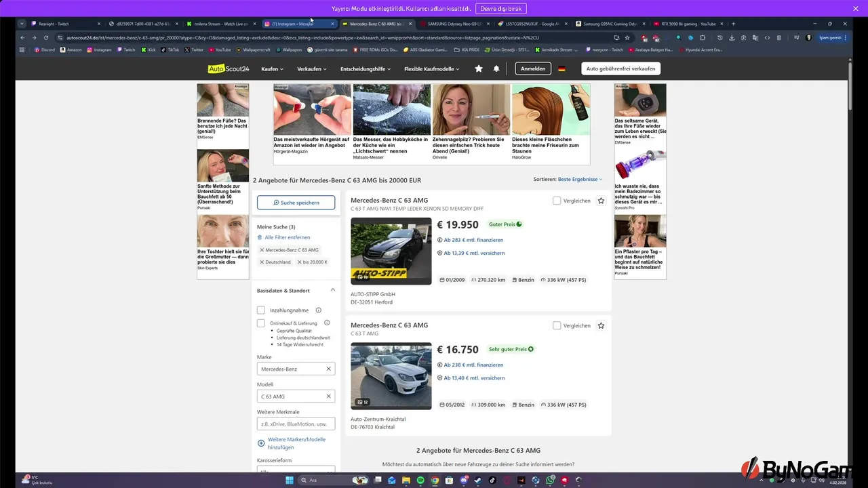Open File Explorer from the taskbar
868x488 pixels.
[406, 480]
